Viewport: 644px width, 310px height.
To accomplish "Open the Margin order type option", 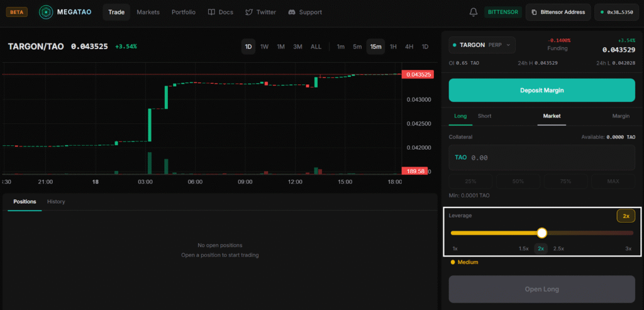I will [621, 116].
